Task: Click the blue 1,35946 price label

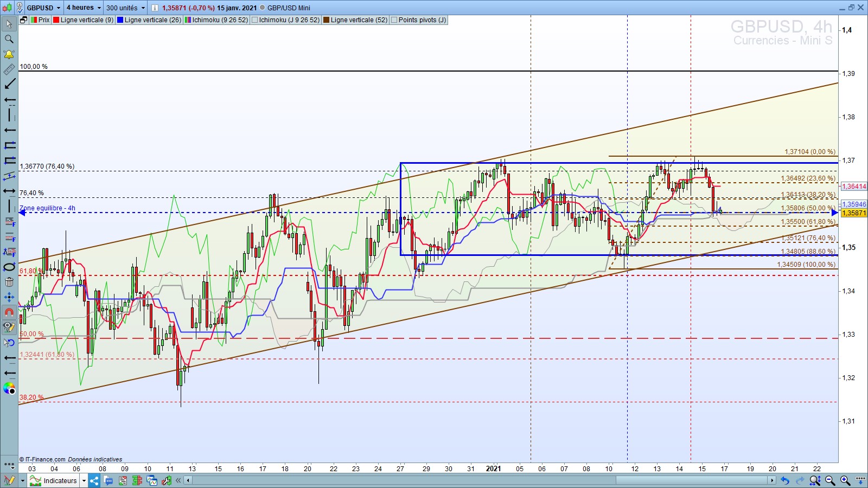Action: click(854, 204)
